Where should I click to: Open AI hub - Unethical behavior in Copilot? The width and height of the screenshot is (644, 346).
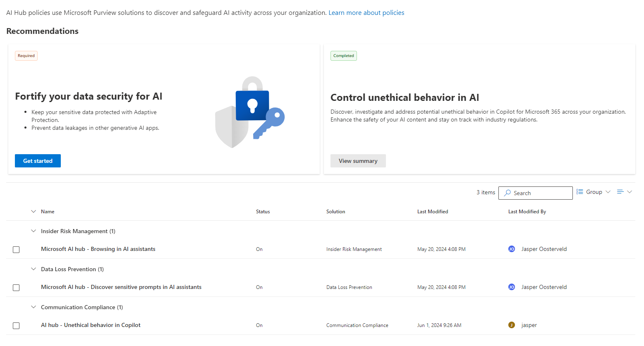click(91, 325)
